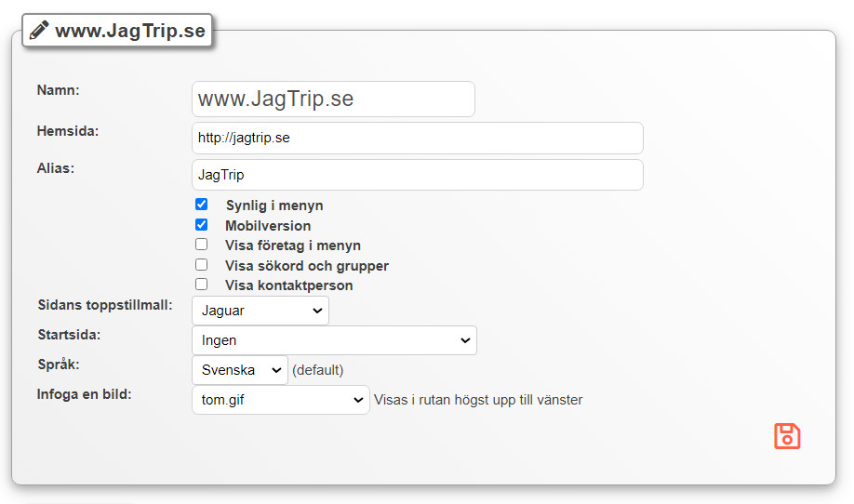Click the Namn input field

pos(333,99)
